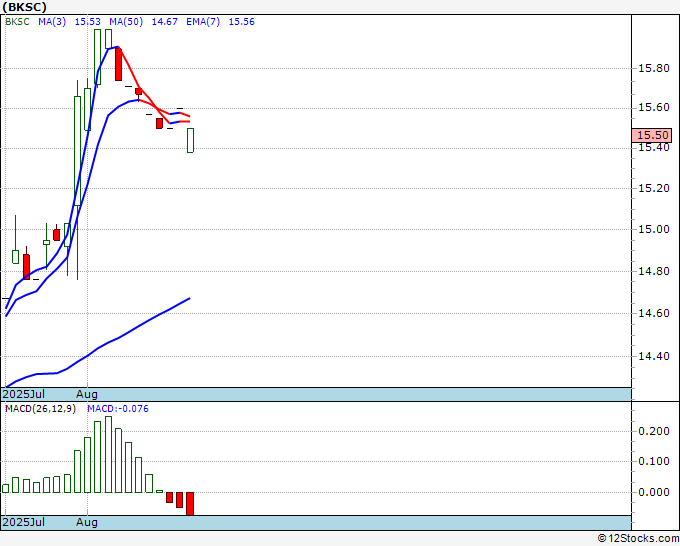This screenshot has height=546, width=680.
Task: Click the MACD(26,12,9) indicator label
Action: click(40, 409)
